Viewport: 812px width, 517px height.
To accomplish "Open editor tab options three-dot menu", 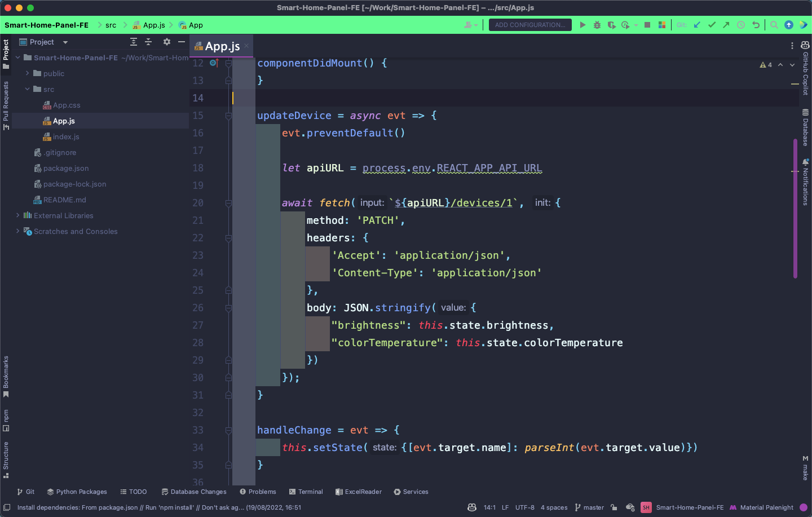I will pyautogui.click(x=792, y=46).
